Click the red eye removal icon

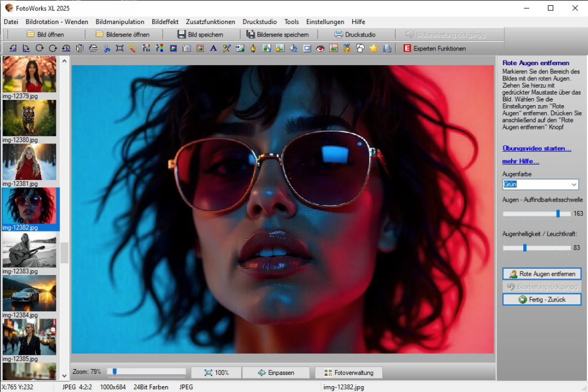coord(320,48)
